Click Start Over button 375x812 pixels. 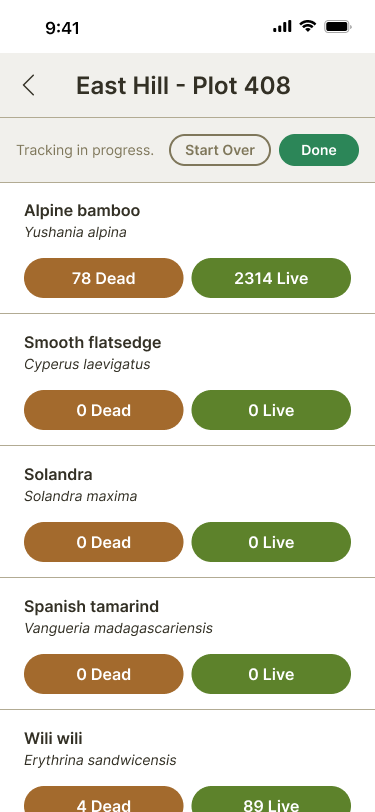point(220,150)
